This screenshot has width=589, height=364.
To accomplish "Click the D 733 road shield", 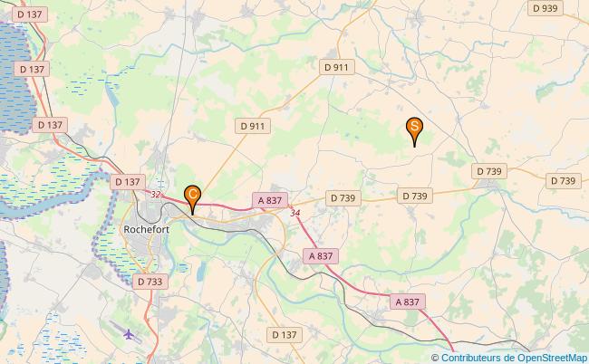I will (150, 282).
